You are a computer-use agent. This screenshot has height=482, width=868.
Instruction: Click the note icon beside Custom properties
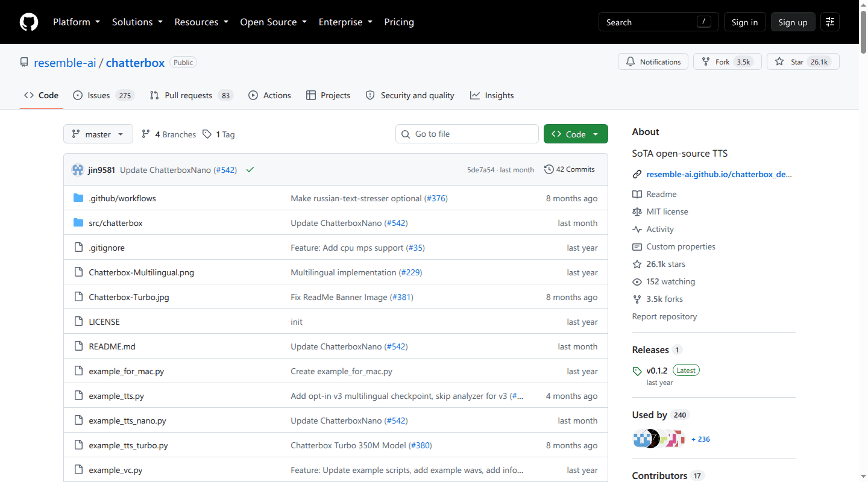point(637,246)
